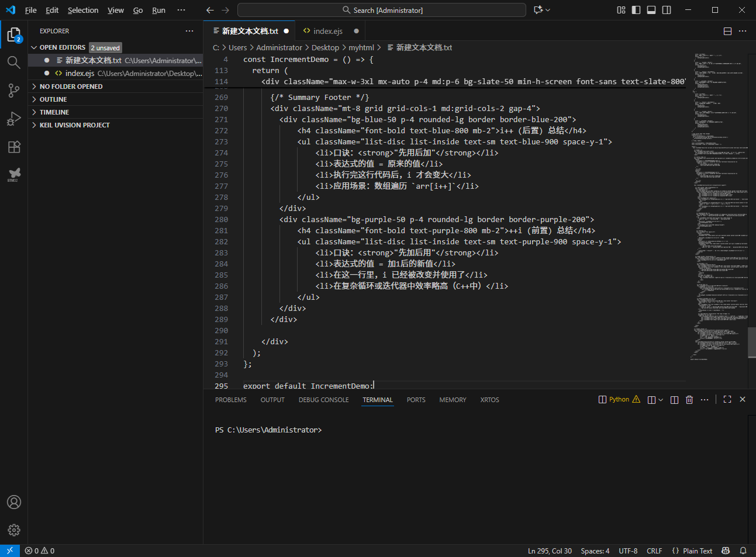Open the Run and Debug view
756x557 pixels.
(x=14, y=119)
